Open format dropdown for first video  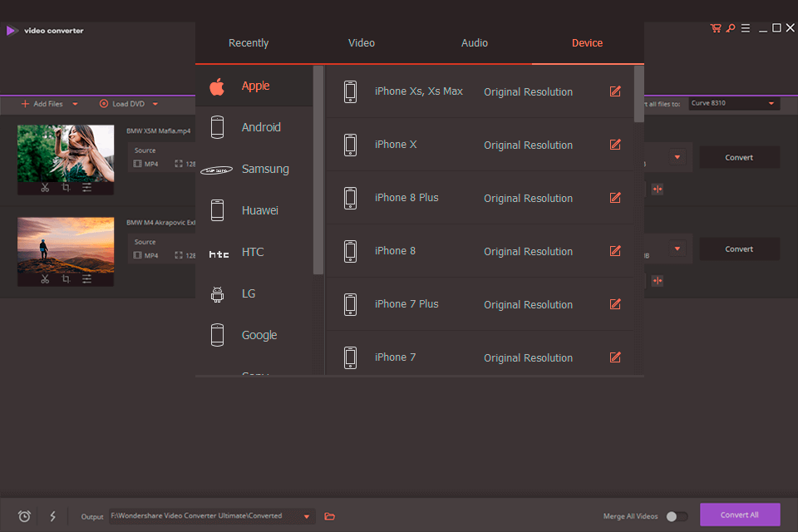click(x=677, y=157)
